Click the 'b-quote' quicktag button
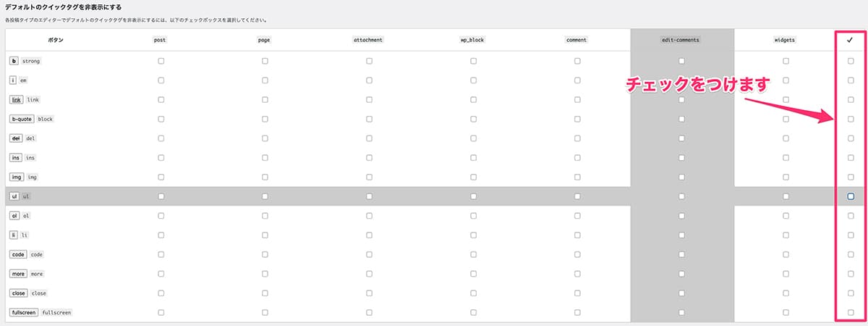Viewport: 868px width, 326px height. [x=22, y=119]
